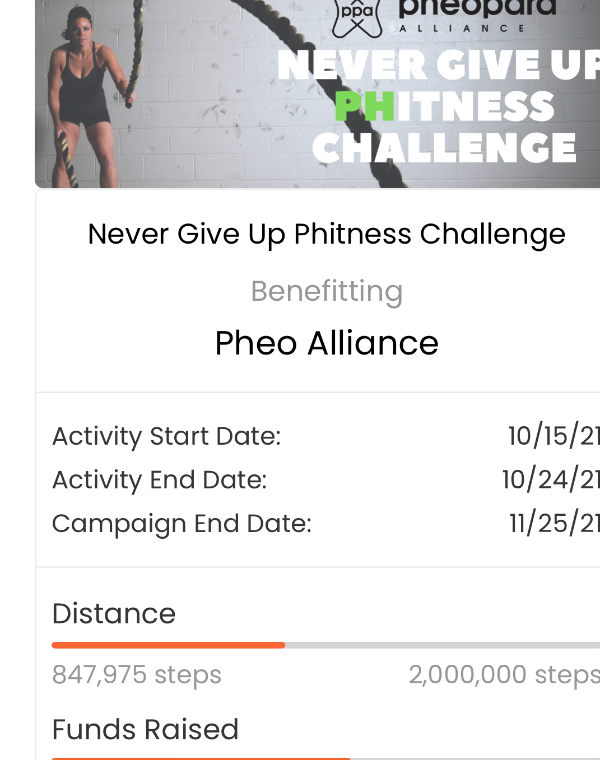Click the Campaign End Date label

pos(182,524)
